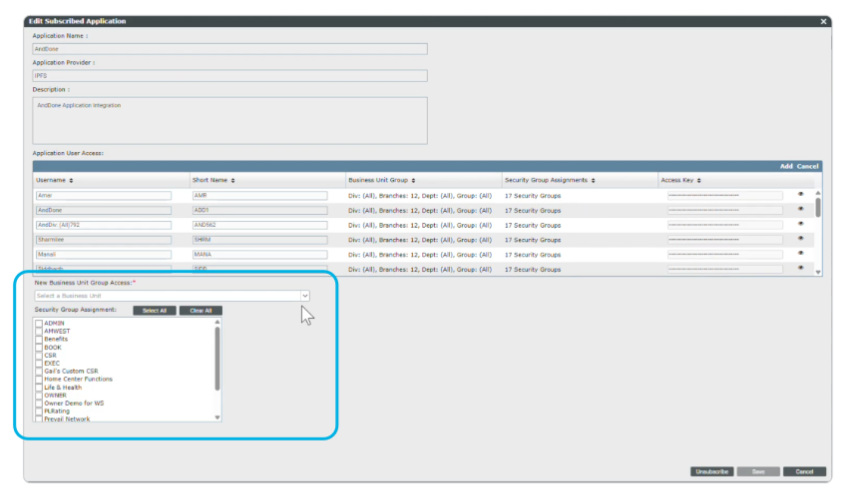Edit the Amar username field
Image resolution: width=847 pixels, height=487 pixels.
pyautogui.click(x=104, y=195)
